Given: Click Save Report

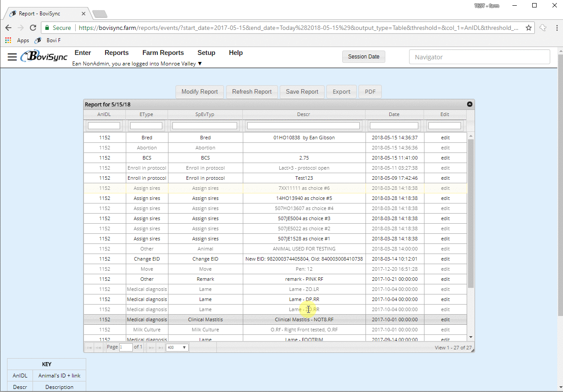Looking at the screenshot, I should pos(302,92).
